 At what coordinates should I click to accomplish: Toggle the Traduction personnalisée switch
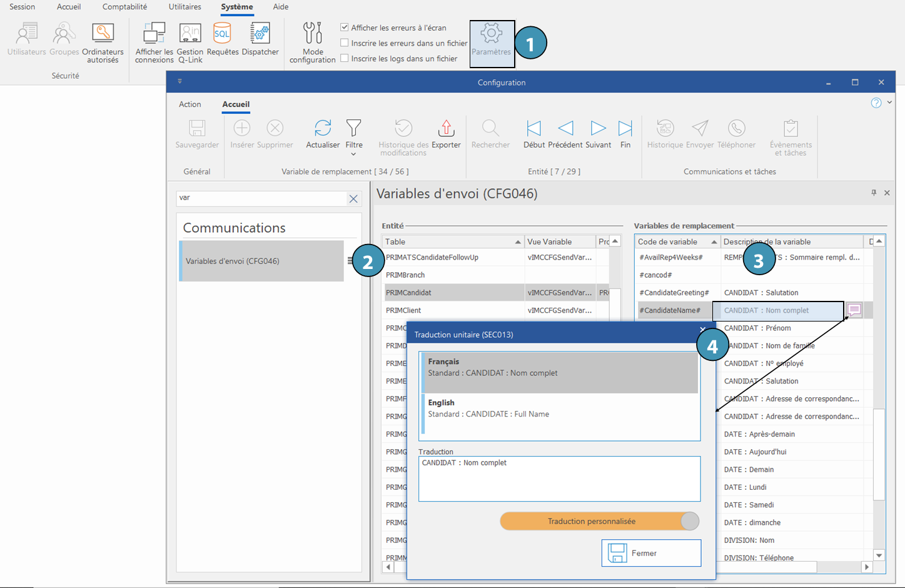(x=599, y=521)
